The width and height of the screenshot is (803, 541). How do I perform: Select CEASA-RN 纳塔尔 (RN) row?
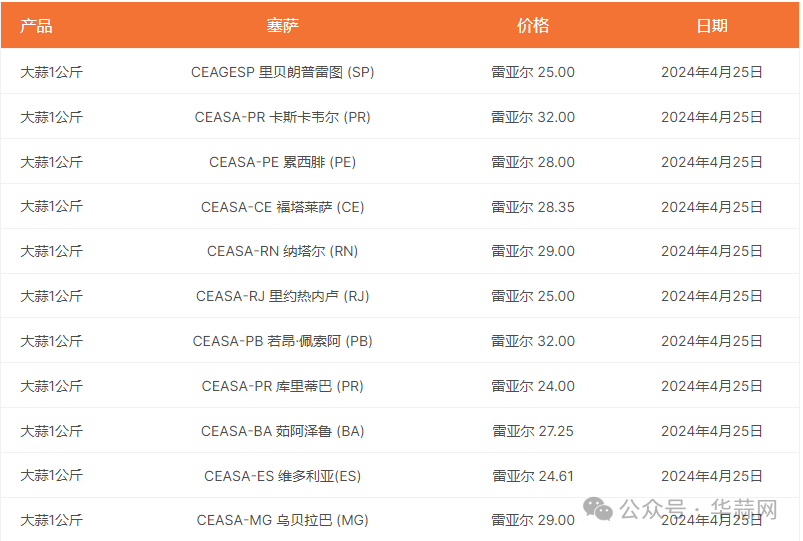400,251
